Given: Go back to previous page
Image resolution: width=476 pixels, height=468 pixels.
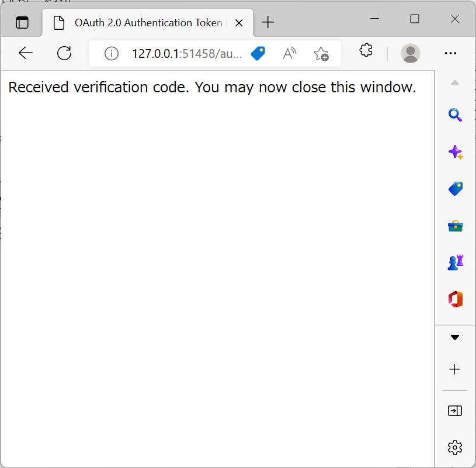Looking at the screenshot, I should 26,53.
